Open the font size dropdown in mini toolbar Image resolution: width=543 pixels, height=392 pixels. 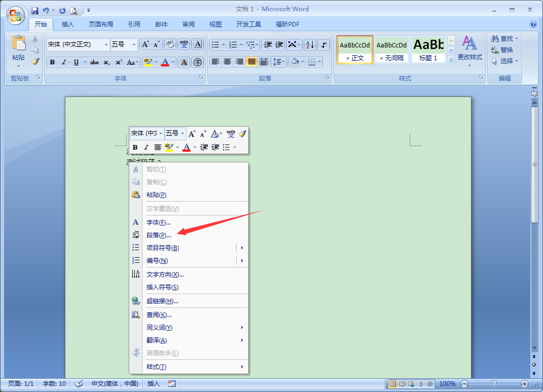[182, 133]
